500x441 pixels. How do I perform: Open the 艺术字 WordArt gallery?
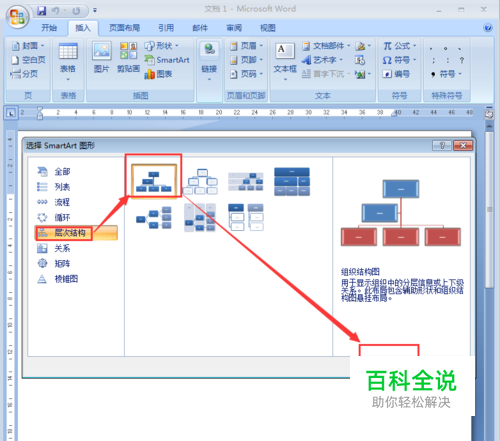tap(322, 60)
